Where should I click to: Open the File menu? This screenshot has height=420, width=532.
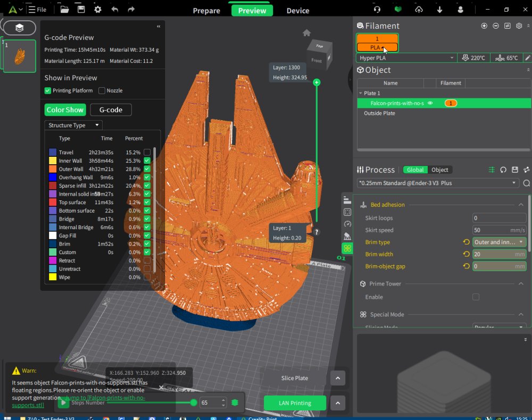coord(37,10)
